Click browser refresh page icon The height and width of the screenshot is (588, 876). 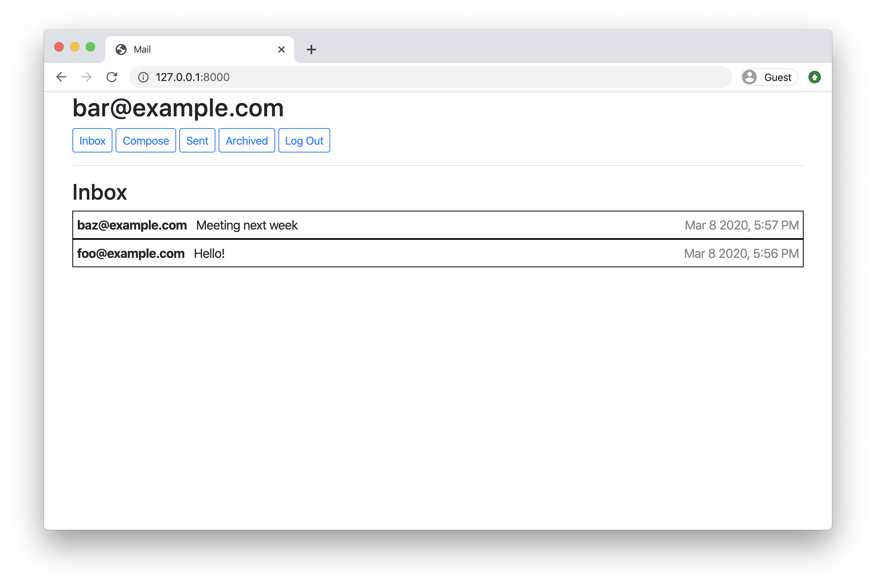[112, 77]
